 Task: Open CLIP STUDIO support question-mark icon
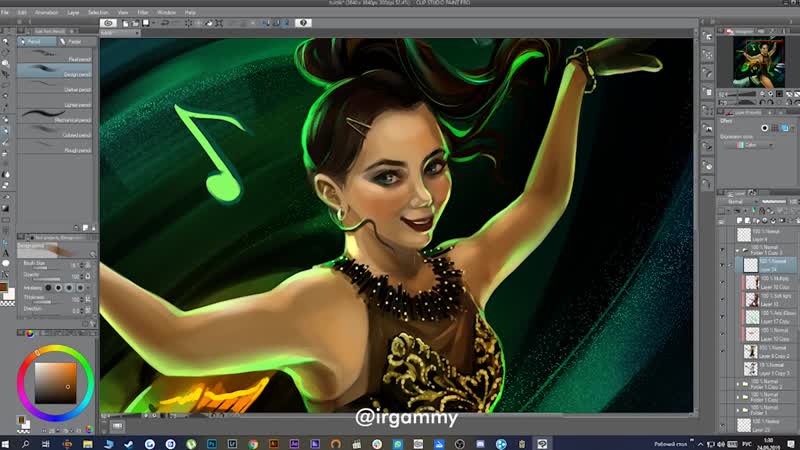pyautogui.click(x=303, y=23)
